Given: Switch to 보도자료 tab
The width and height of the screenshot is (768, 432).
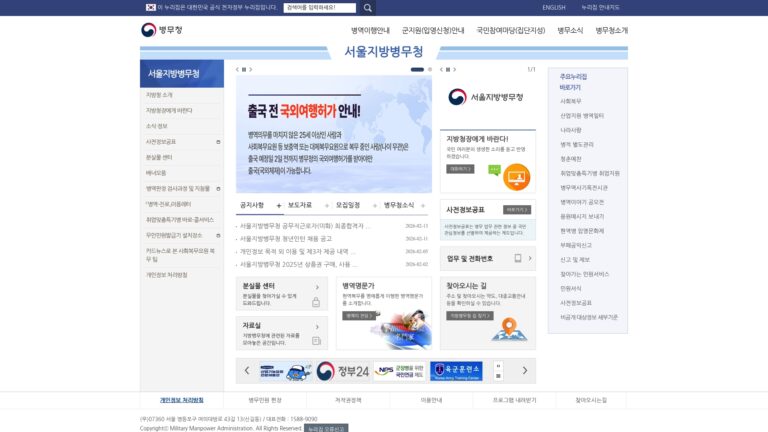Looking at the screenshot, I should click(300, 205).
